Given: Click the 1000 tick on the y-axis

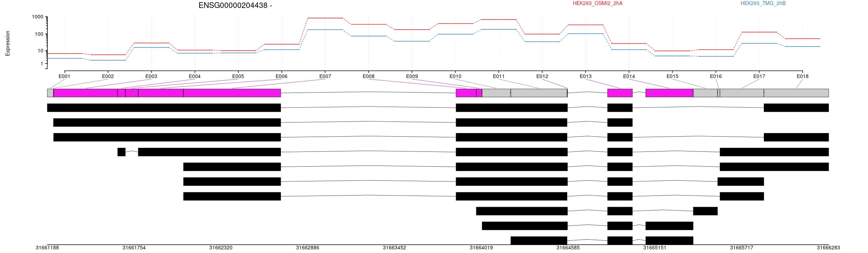Looking at the screenshot, I should [x=37, y=17].
